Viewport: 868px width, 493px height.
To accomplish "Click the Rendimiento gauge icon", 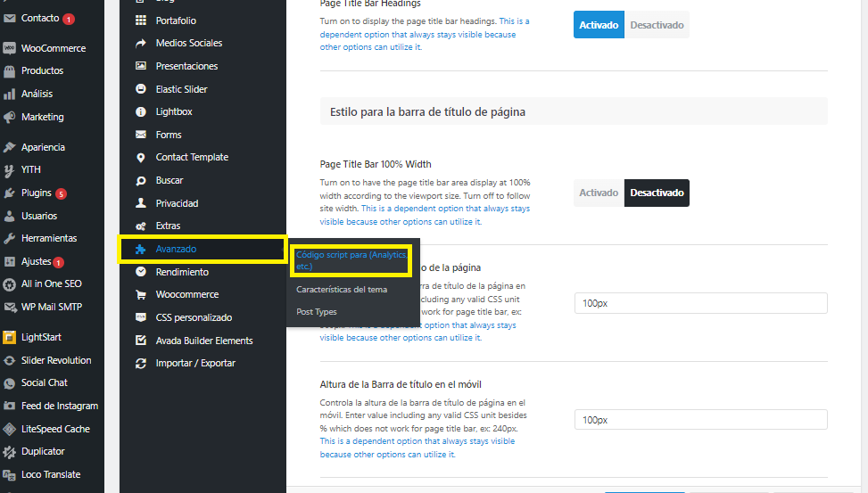I will click(x=140, y=272).
